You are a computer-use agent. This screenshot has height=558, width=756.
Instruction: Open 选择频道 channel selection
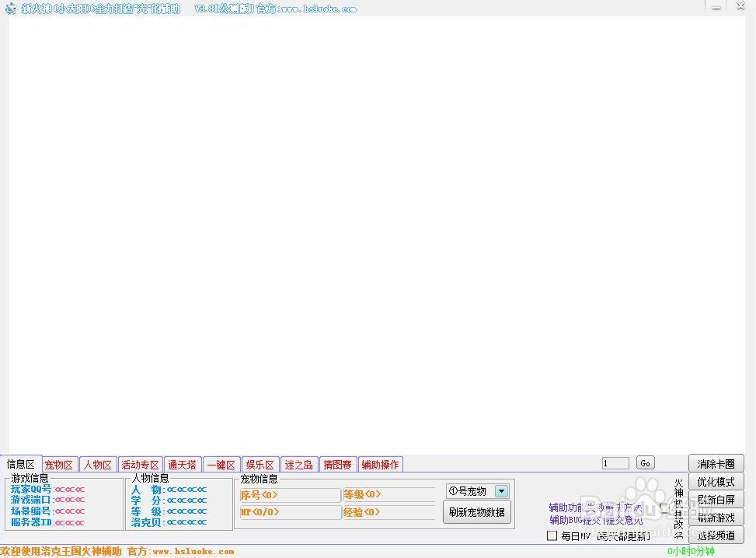(716, 535)
